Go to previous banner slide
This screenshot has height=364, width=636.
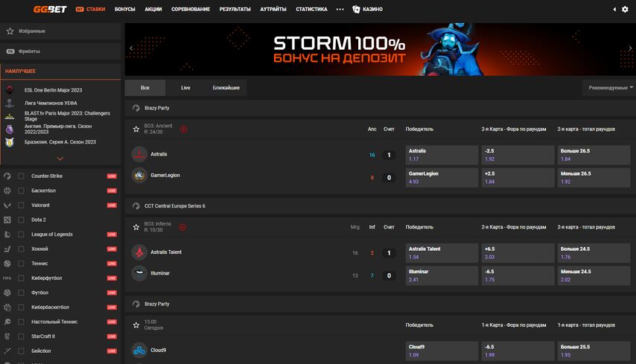131,48
